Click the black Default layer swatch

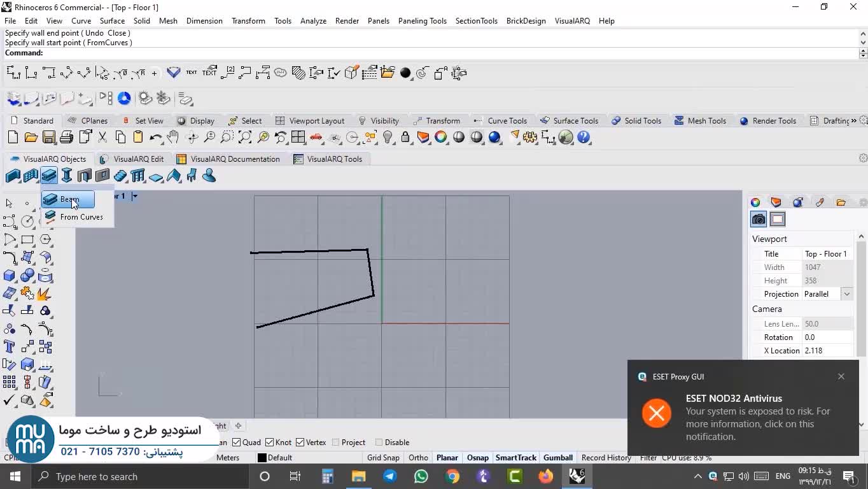(262, 458)
